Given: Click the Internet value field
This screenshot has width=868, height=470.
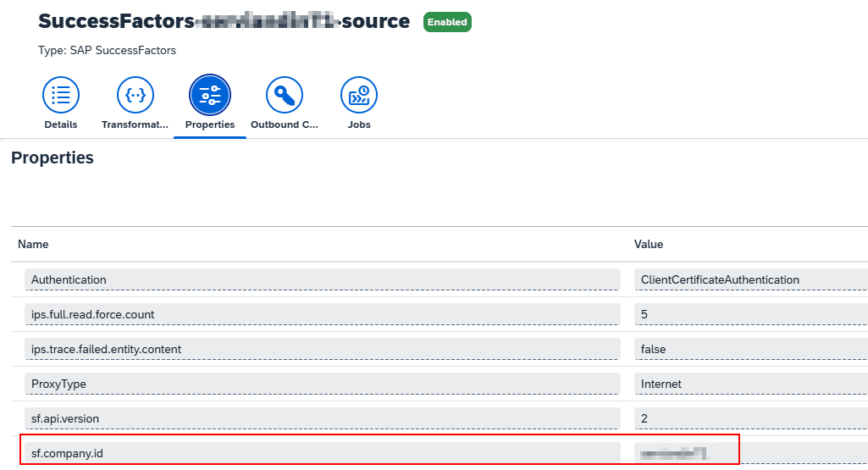Looking at the screenshot, I should tap(751, 384).
